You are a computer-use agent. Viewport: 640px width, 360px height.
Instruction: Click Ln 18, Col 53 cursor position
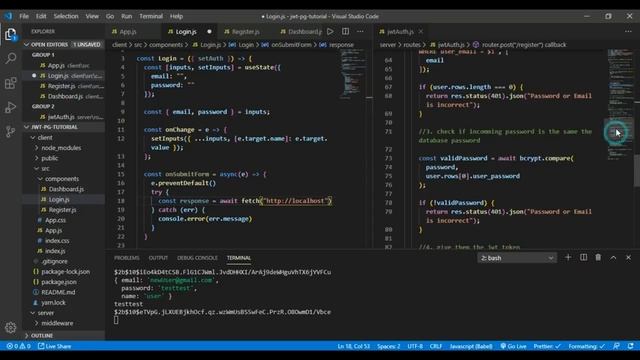[x=353, y=346]
